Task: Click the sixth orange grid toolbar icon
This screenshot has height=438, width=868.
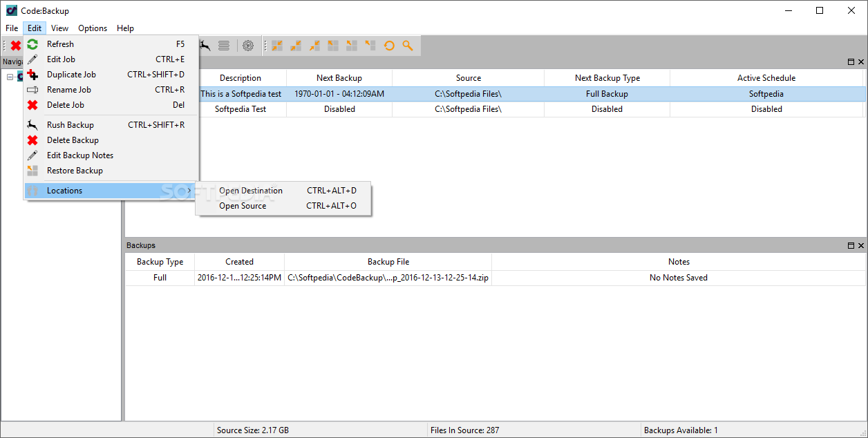Action: pos(370,46)
